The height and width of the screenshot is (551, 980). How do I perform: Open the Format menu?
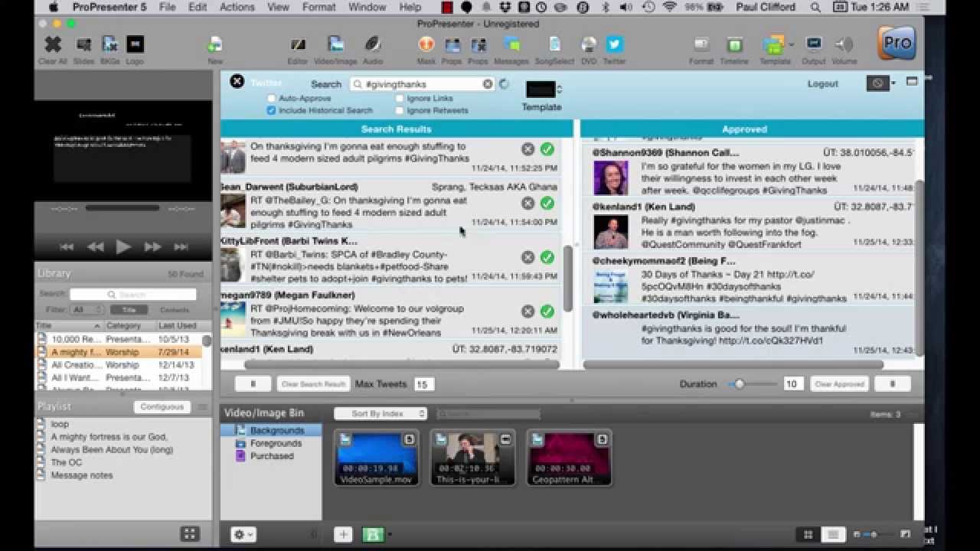click(319, 7)
